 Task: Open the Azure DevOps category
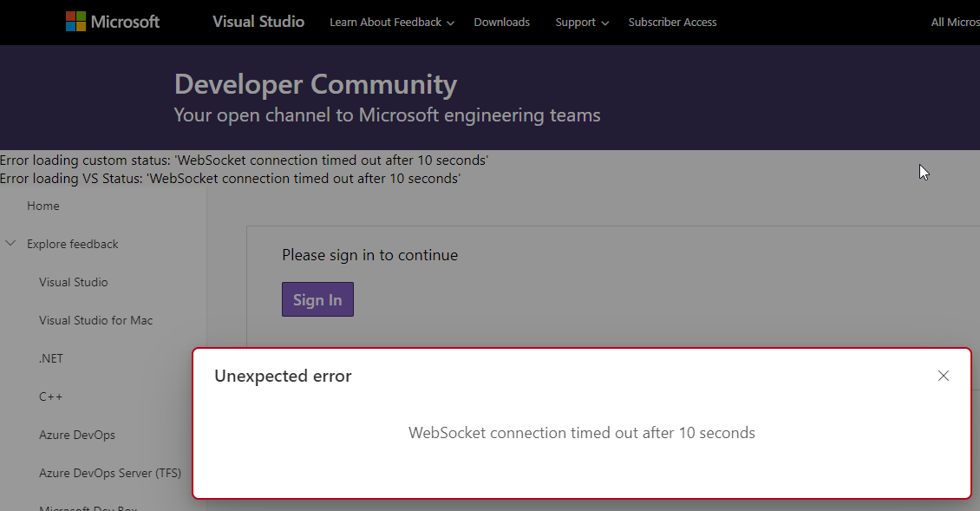[x=77, y=435]
